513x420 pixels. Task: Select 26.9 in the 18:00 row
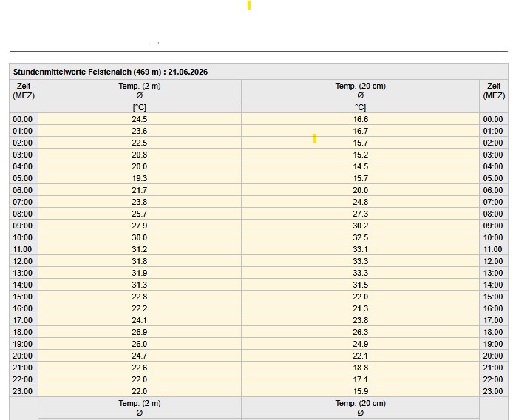140,332
